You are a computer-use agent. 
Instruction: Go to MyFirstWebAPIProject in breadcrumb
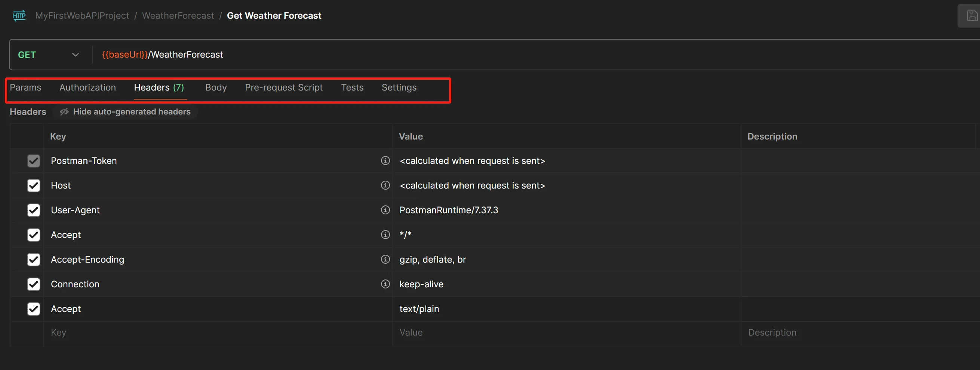[x=82, y=16]
